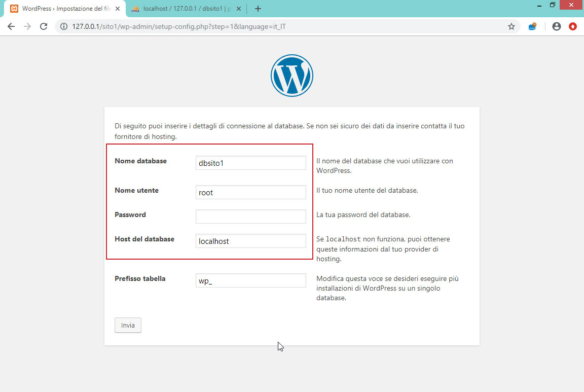Click the site info icon in address bar
584x392 pixels.
coord(64,26)
